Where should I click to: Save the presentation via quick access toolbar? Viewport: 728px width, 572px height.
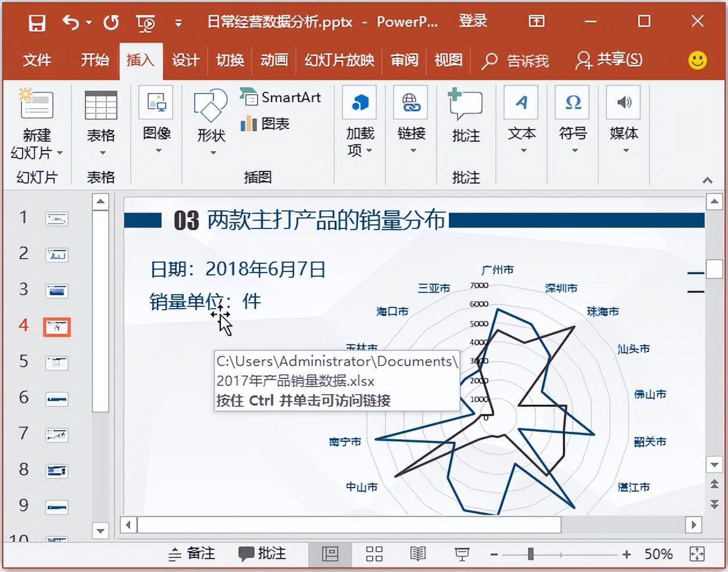tap(36, 22)
